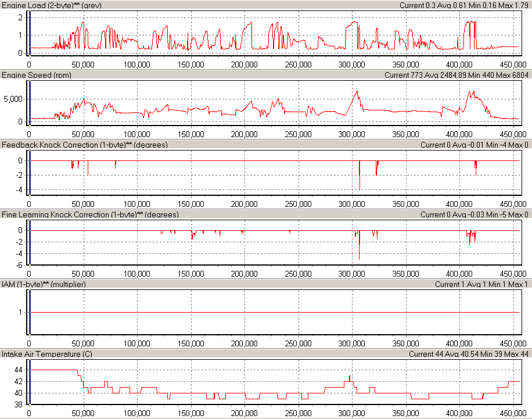532x419 pixels.
Task: Click the Feedback Knock Correction Min -4 stats
Action: (x=474, y=145)
